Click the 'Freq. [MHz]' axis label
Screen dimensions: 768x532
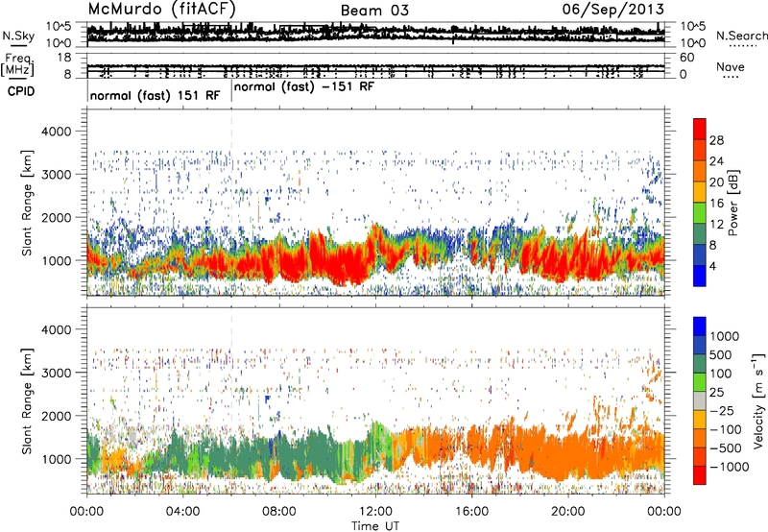(x=17, y=65)
